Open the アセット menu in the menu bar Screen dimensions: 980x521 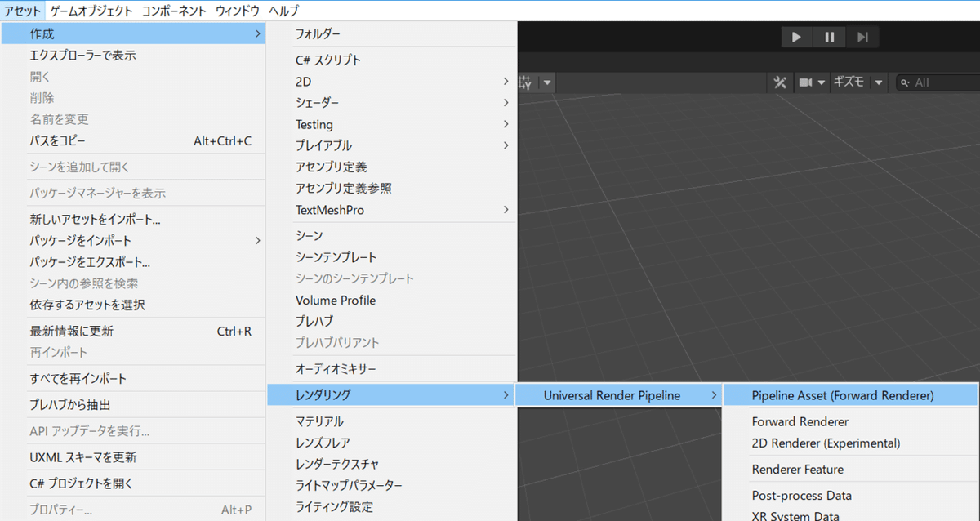coord(22,11)
